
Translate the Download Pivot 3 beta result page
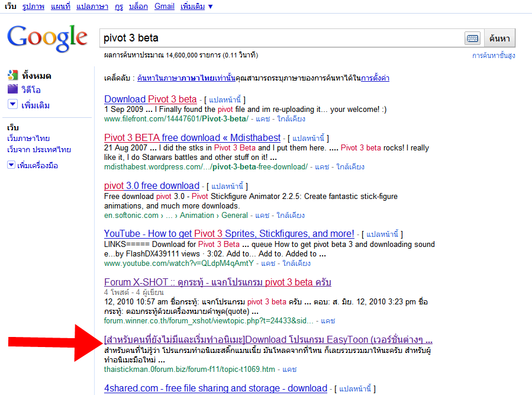click(x=225, y=99)
